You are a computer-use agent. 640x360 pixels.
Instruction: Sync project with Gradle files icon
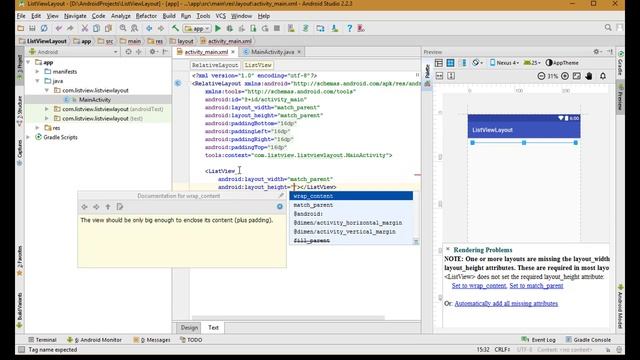pos(305,28)
